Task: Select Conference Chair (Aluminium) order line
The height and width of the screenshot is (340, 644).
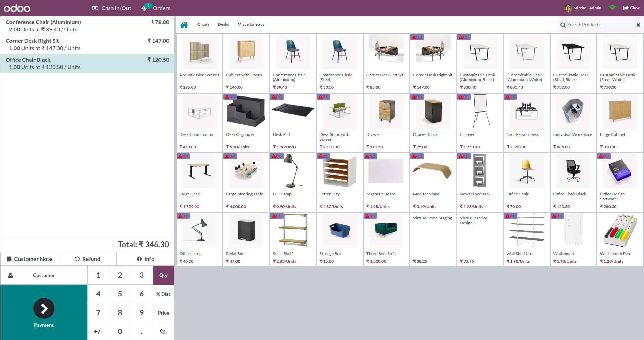Action: click(87, 26)
